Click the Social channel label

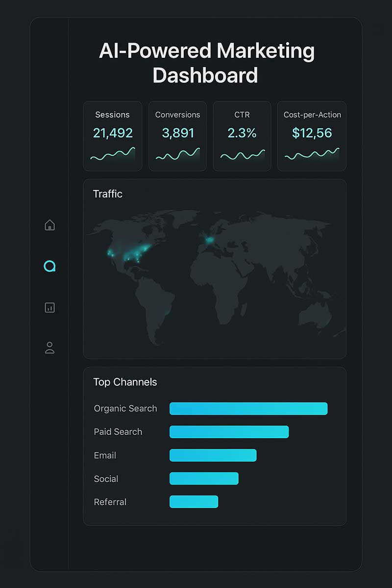click(106, 479)
